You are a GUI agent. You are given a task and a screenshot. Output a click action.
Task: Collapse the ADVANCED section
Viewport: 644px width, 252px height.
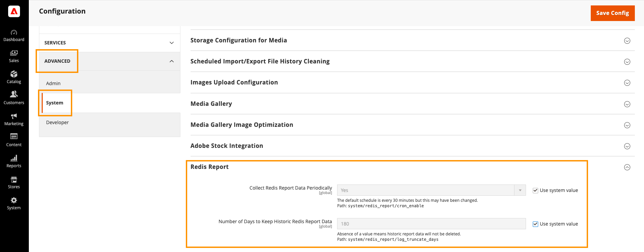click(110, 61)
